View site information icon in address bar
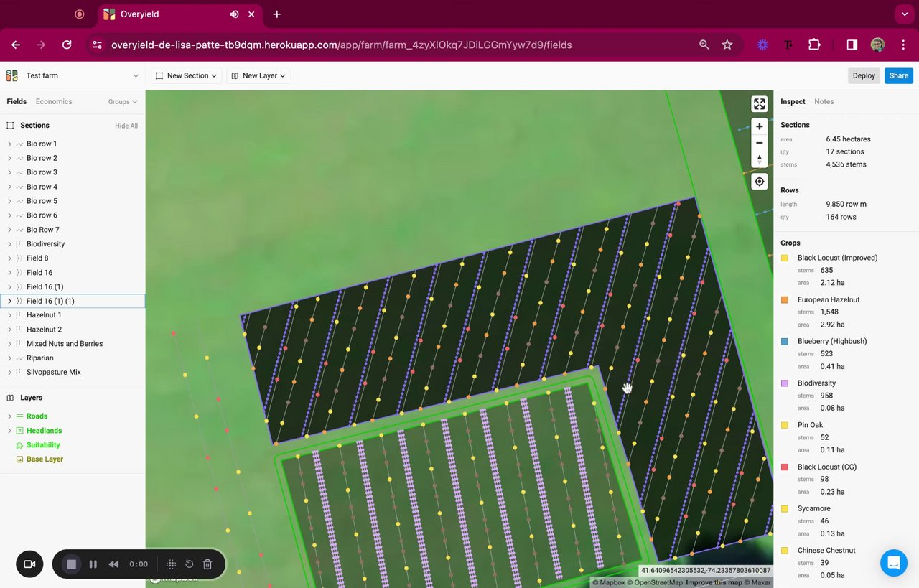919x588 pixels. (98, 45)
